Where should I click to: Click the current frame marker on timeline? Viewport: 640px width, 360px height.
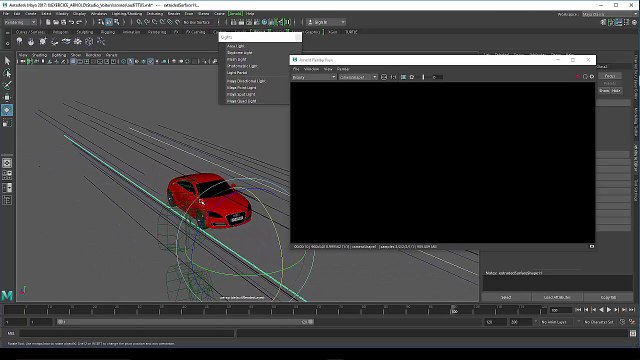pos(454,310)
